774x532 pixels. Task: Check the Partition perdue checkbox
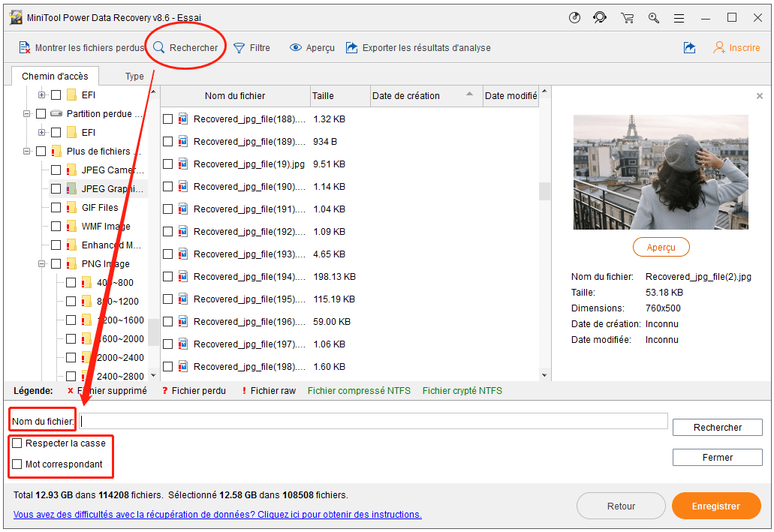(41, 113)
